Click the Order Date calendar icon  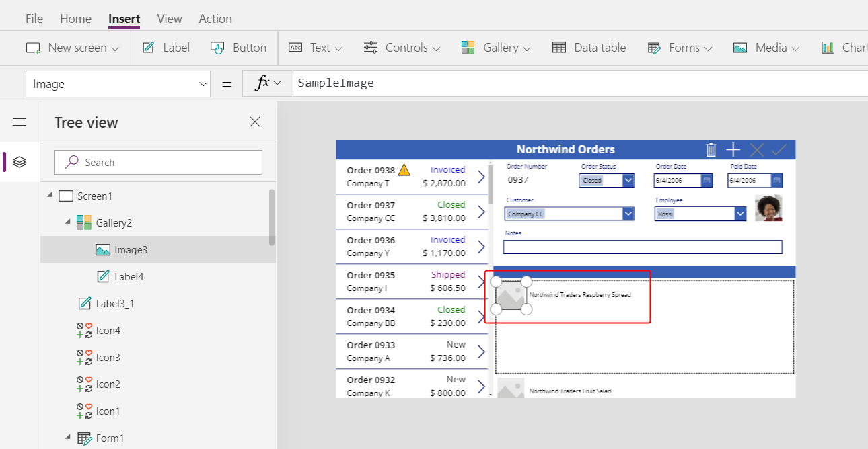point(707,181)
